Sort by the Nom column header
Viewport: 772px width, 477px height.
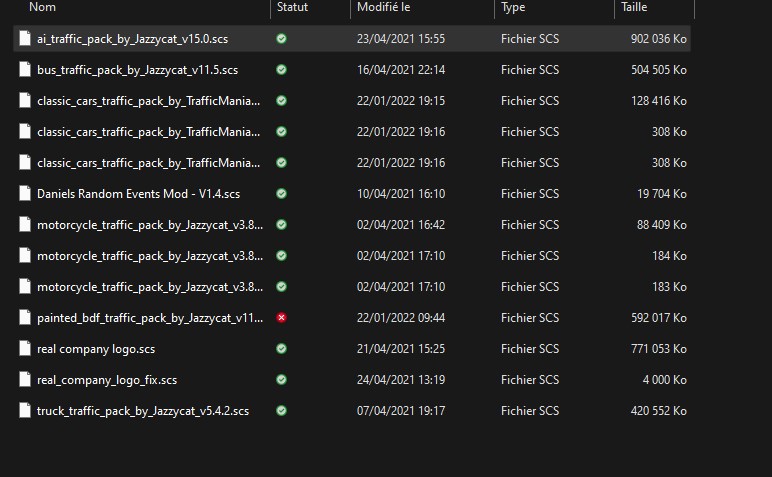[x=42, y=7]
